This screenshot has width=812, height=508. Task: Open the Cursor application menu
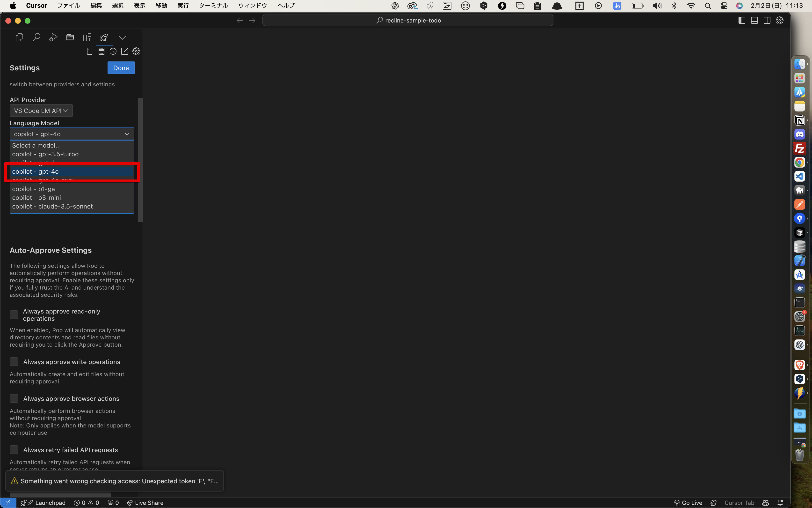(36, 5)
